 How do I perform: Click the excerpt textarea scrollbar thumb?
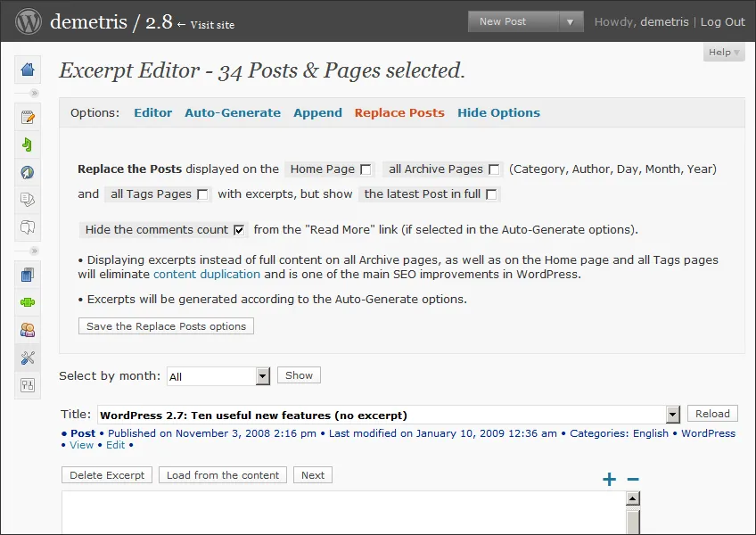(633, 522)
